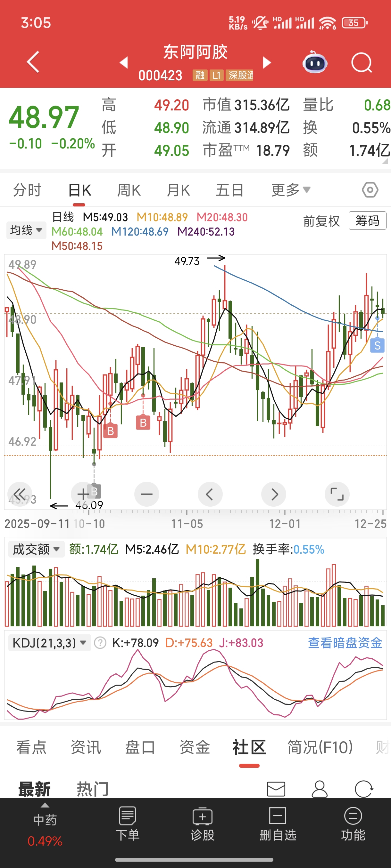
Task: Tap the 下单 order button
Action: pos(128,824)
